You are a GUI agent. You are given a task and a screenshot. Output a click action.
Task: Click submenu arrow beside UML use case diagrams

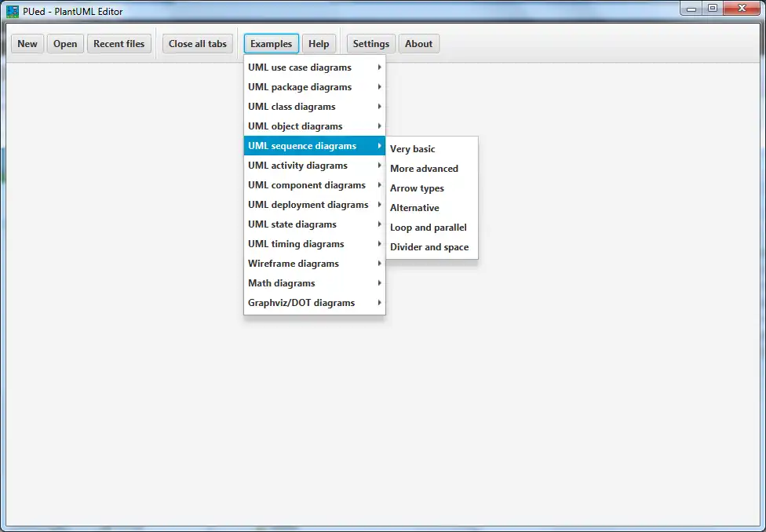click(x=380, y=67)
